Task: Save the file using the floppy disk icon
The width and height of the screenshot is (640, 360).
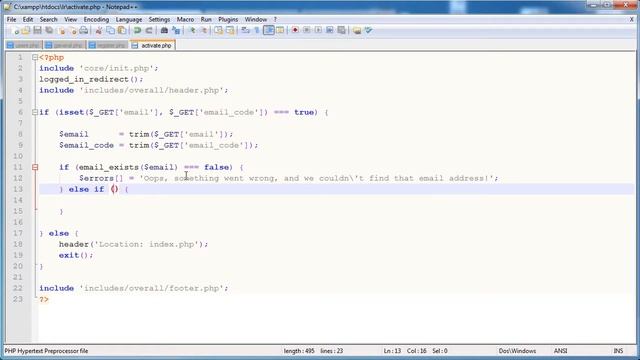Action: (x=37, y=31)
